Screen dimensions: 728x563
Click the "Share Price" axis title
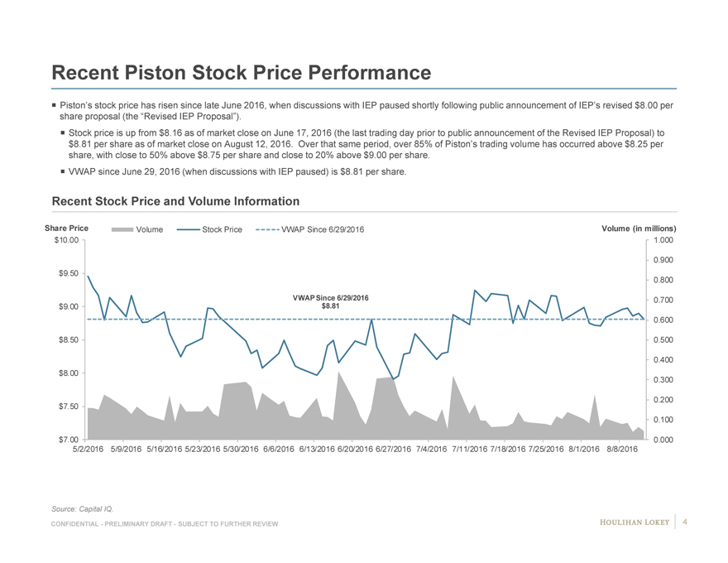tap(67, 229)
